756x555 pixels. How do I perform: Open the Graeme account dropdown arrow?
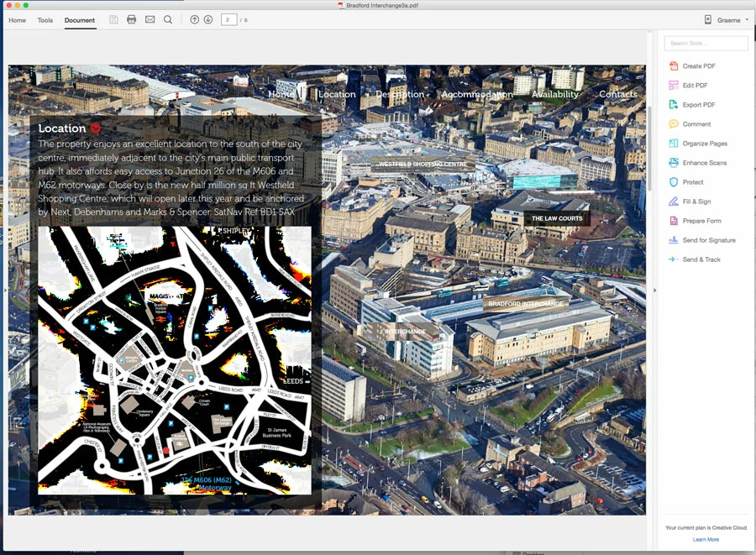coord(747,20)
